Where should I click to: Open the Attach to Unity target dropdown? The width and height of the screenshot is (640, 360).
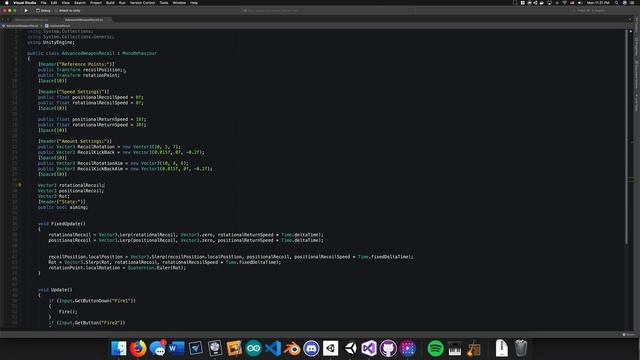tap(68, 11)
